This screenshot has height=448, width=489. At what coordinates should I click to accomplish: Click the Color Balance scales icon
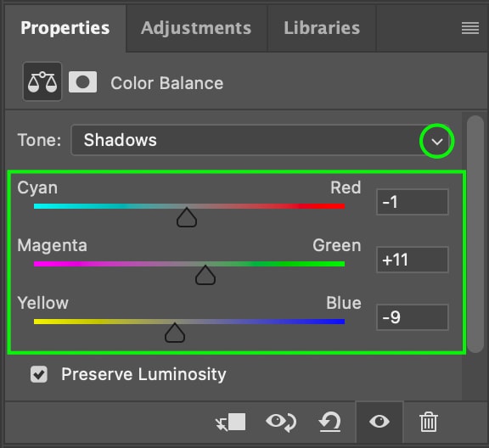click(42, 81)
